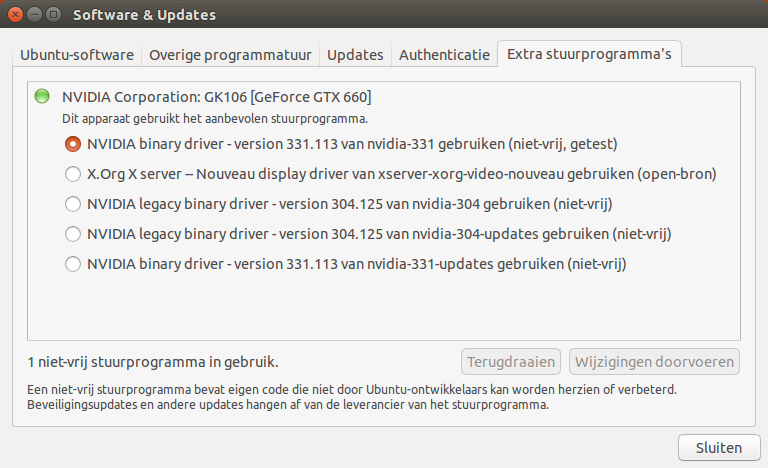Select NVIDIA legacy driver from nvidia-304

tap(338, 204)
